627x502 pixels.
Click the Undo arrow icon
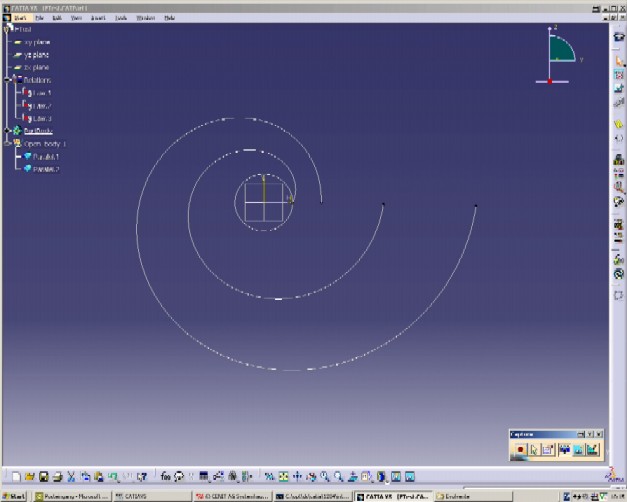(x=113, y=476)
